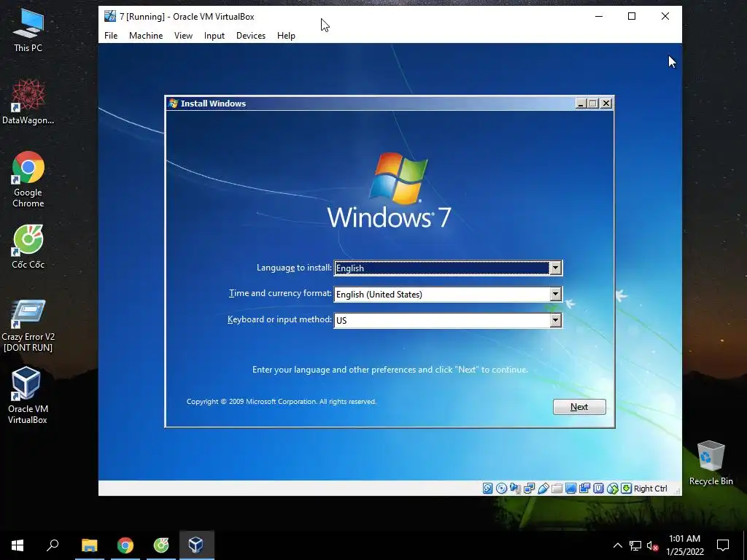This screenshot has width=747, height=560.
Task: Click the English language combo box field
Action: point(448,268)
